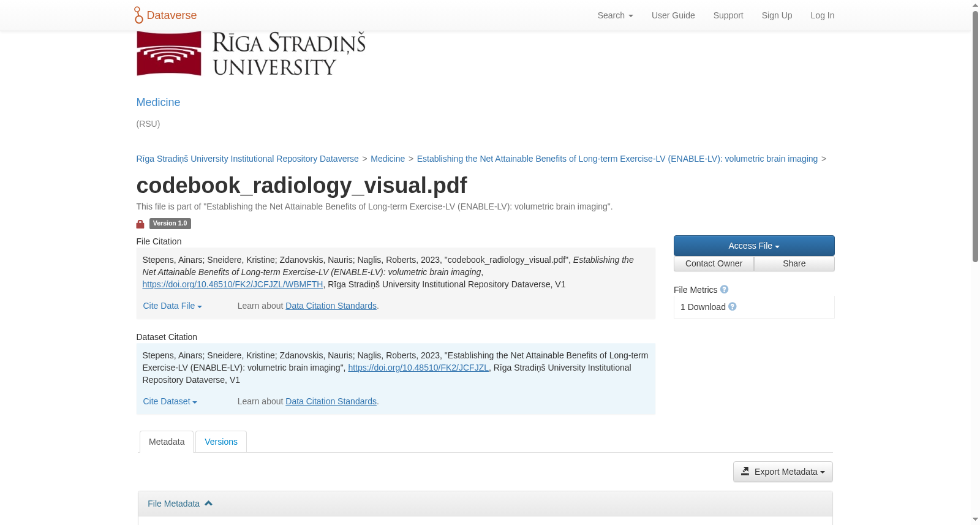The width and height of the screenshot is (980, 525).
Task: Click the Dataverse logo icon
Action: click(x=138, y=15)
